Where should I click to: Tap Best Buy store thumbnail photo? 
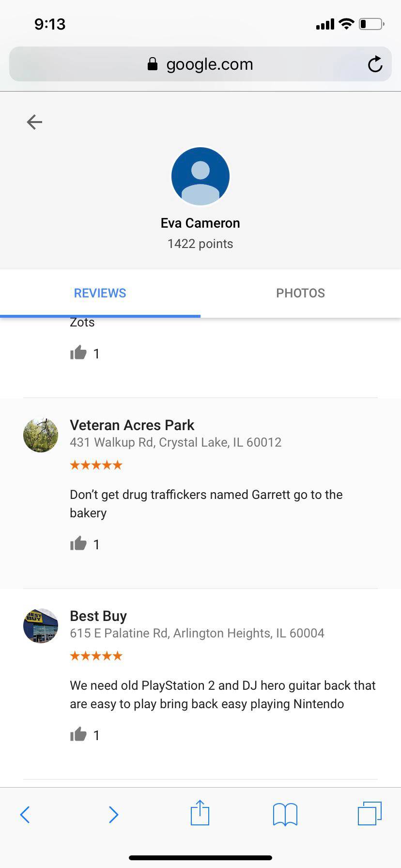[41, 626]
